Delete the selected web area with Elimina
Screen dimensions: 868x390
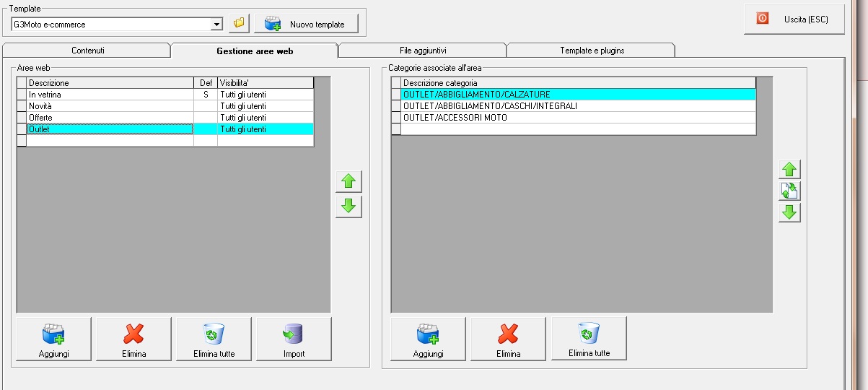pos(133,339)
